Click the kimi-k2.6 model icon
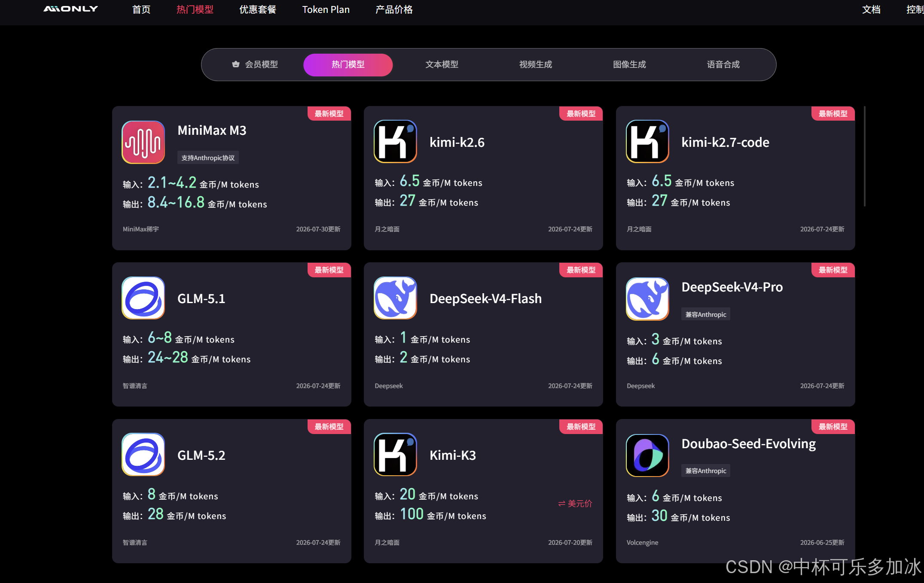This screenshot has height=583, width=924. [x=395, y=141]
